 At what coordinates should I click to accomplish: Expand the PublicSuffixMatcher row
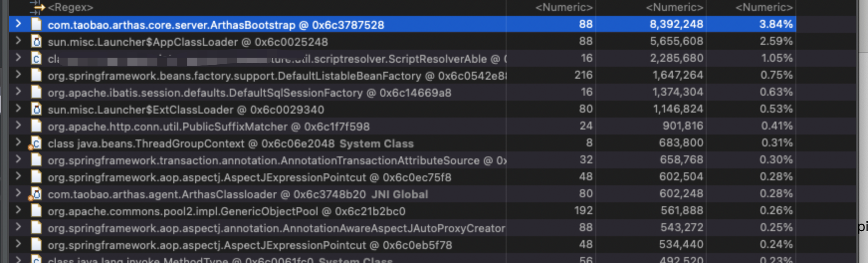18,126
